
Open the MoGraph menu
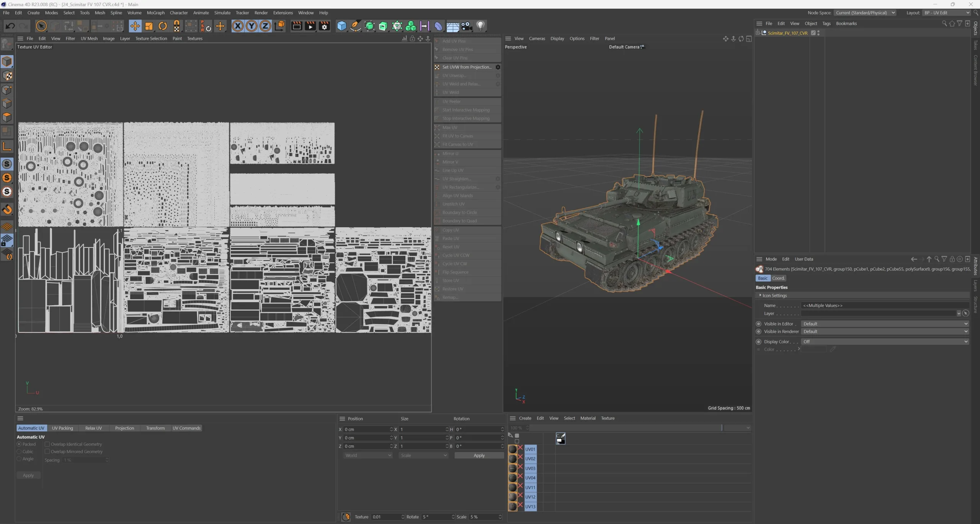155,13
